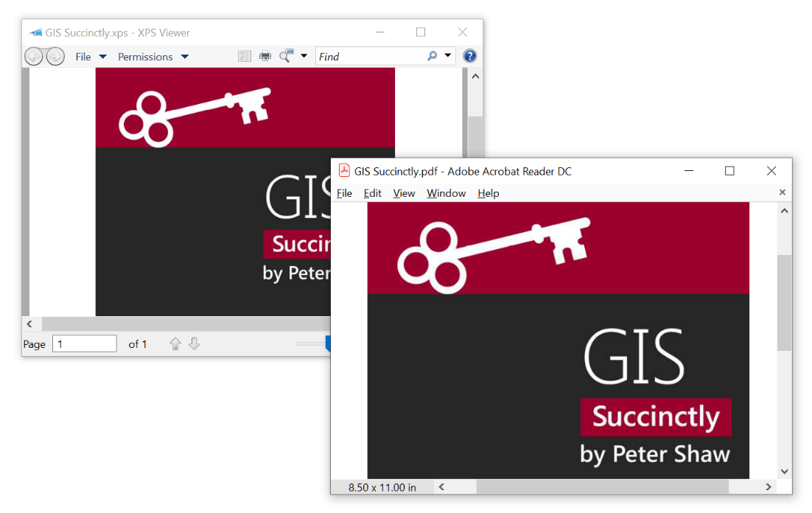
Task: Maximize the XPS Viewer window
Action: [421, 32]
